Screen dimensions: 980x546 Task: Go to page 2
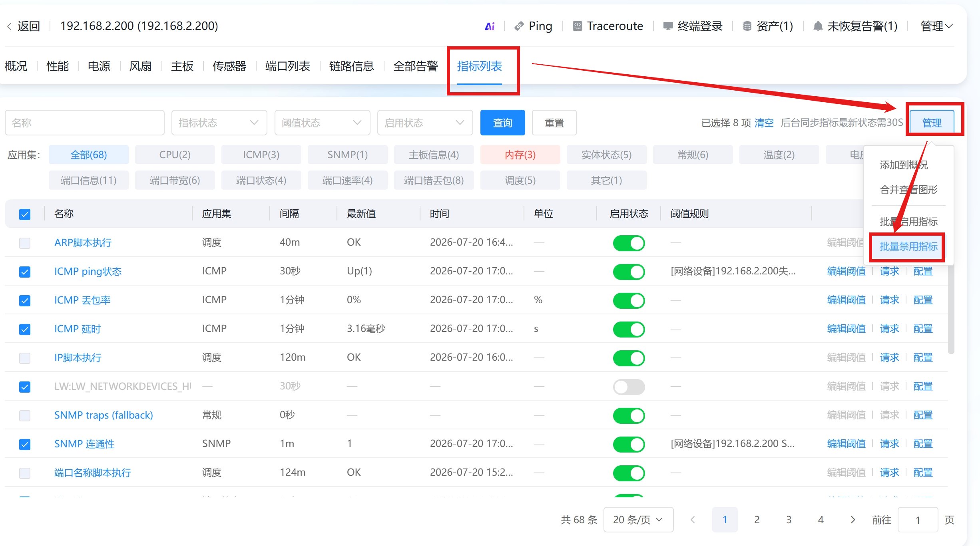(757, 520)
